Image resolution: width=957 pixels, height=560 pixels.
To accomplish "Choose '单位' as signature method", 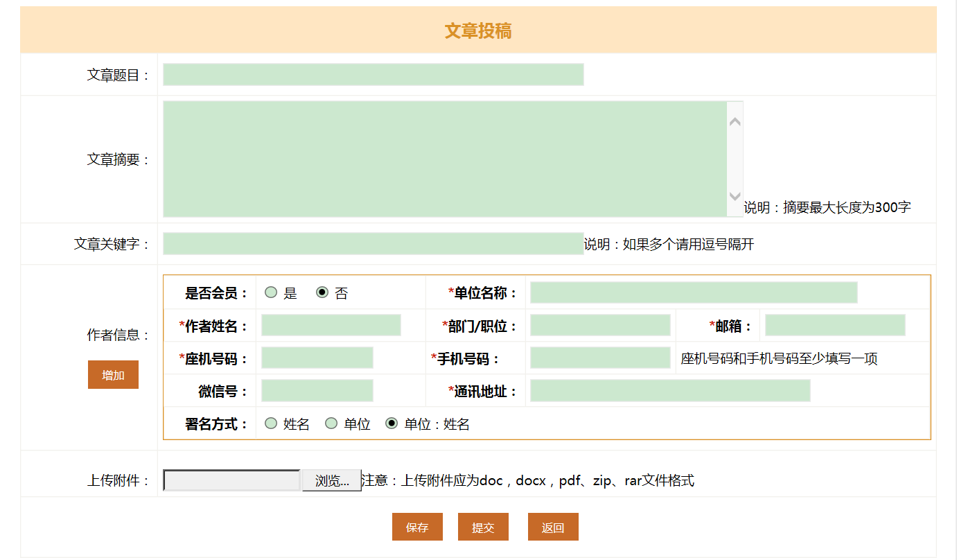I will pyautogui.click(x=332, y=423).
